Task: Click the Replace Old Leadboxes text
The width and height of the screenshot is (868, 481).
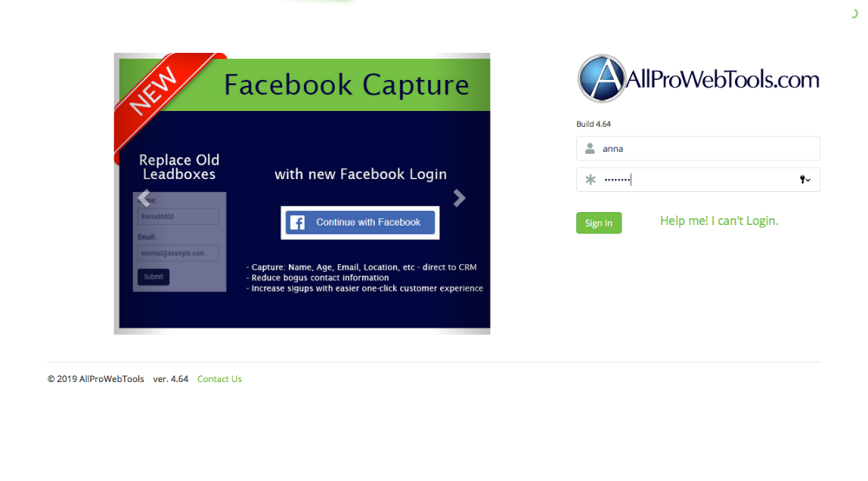Action: (x=179, y=168)
